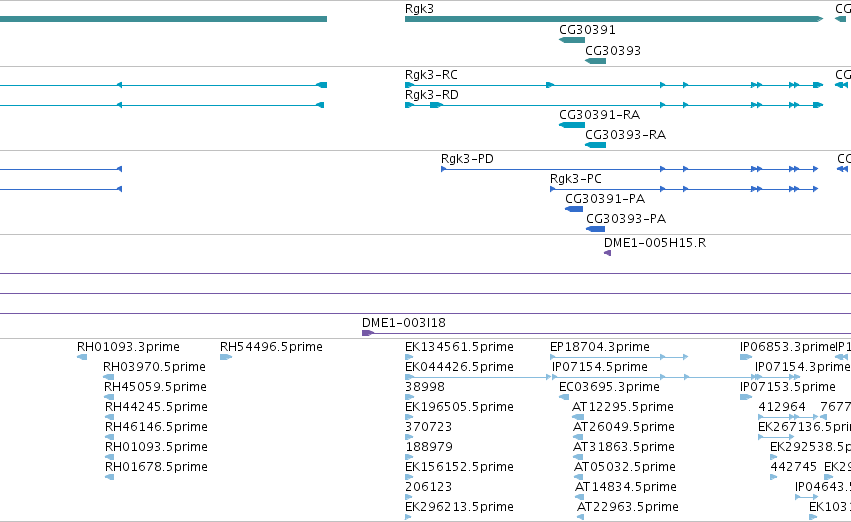Click the RH54496.5prime arrow glyph
This screenshot has height=522, width=851.
226,357
